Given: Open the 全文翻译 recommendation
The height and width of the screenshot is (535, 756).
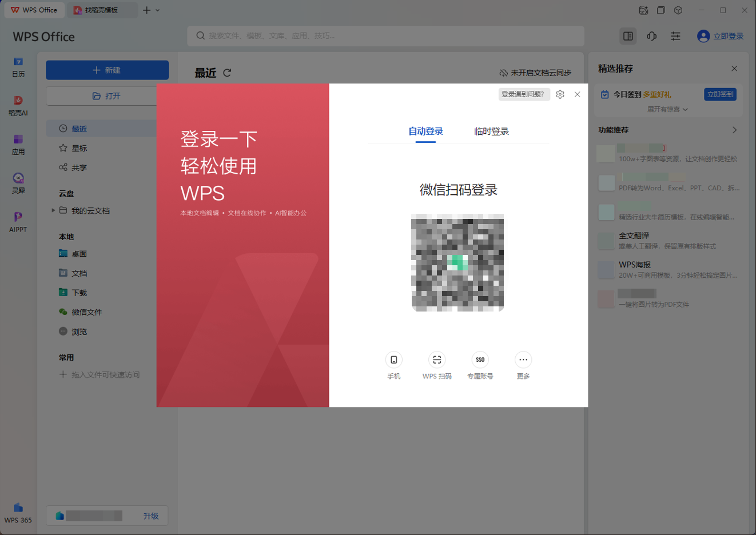Looking at the screenshot, I should tap(668, 241).
